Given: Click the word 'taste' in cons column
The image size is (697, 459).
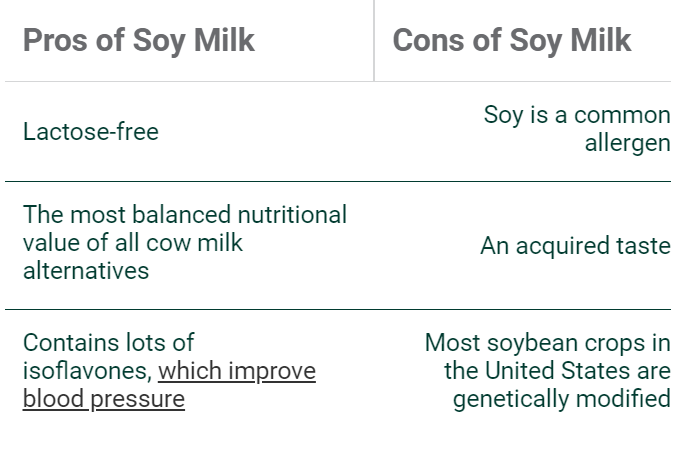Looking at the screenshot, I should [x=643, y=246].
